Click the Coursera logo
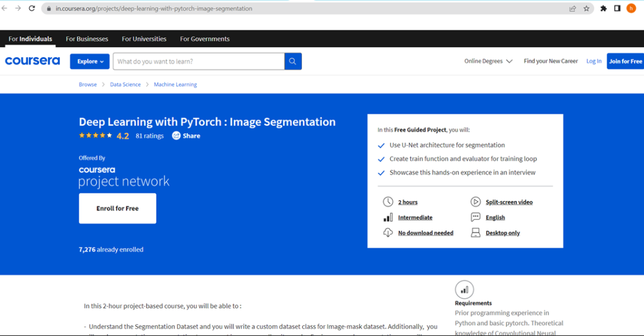This screenshot has height=336, width=644. 33,62
